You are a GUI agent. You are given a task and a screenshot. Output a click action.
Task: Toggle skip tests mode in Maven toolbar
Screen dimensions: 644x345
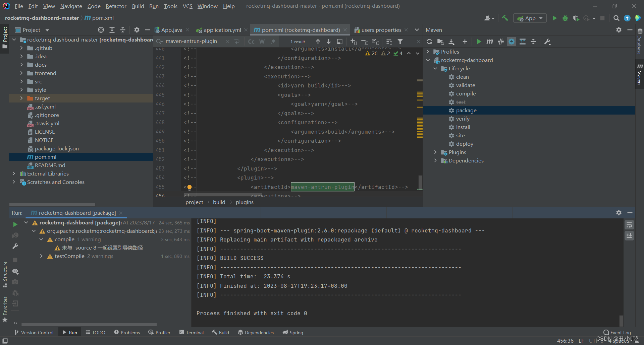501,42
